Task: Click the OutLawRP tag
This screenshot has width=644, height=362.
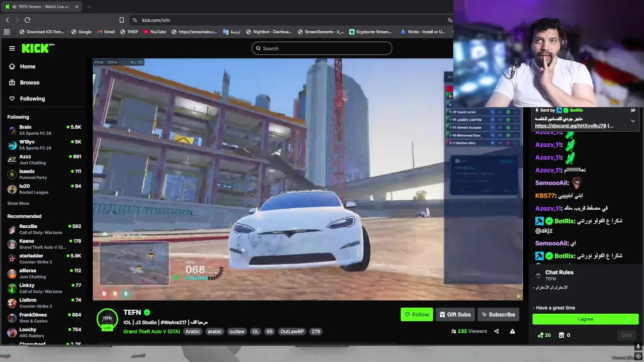Action: pyautogui.click(x=292, y=331)
